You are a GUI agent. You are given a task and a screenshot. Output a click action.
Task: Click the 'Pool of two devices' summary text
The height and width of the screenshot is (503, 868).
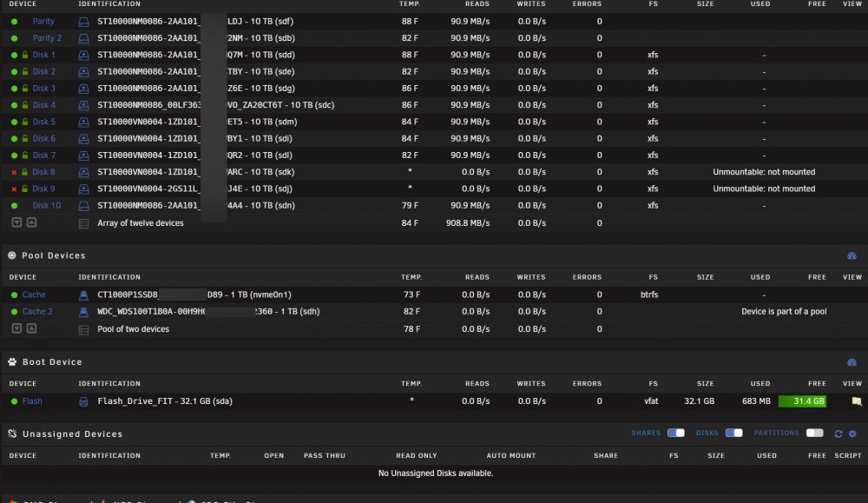(x=134, y=329)
